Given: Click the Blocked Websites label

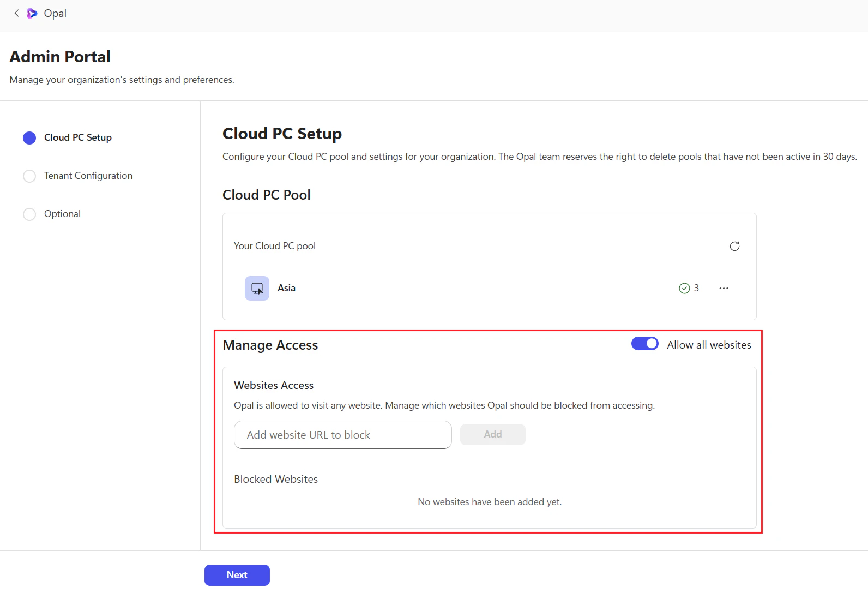Looking at the screenshot, I should click(x=276, y=479).
